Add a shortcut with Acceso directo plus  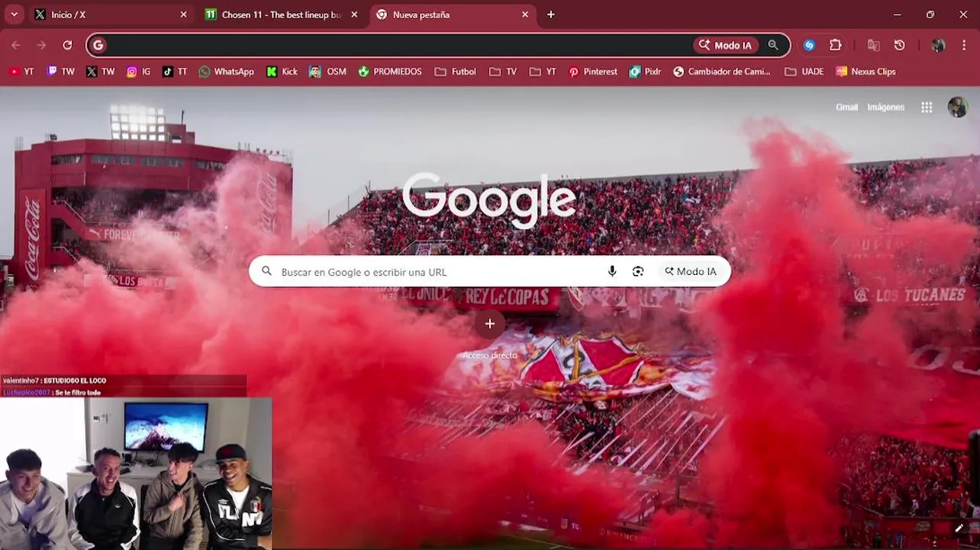tap(490, 324)
